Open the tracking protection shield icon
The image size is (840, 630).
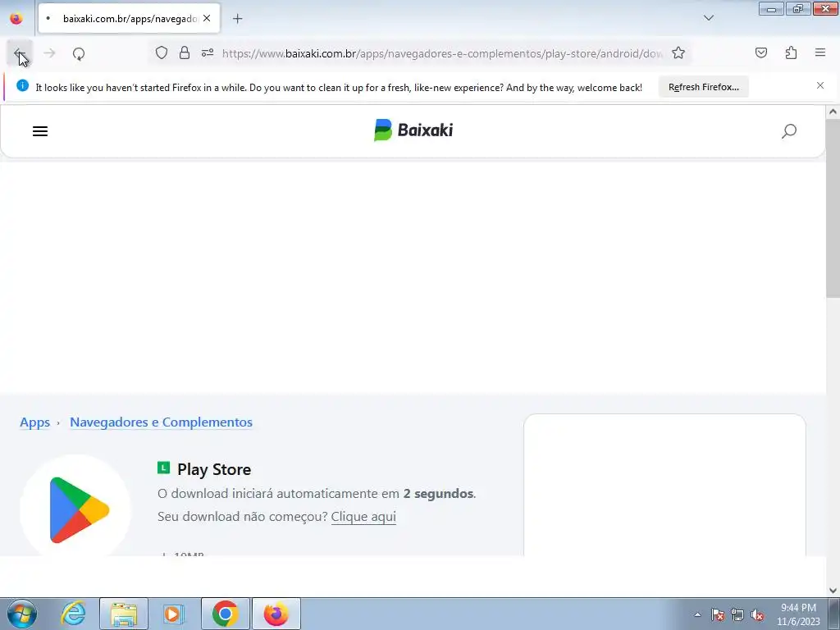(x=162, y=52)
